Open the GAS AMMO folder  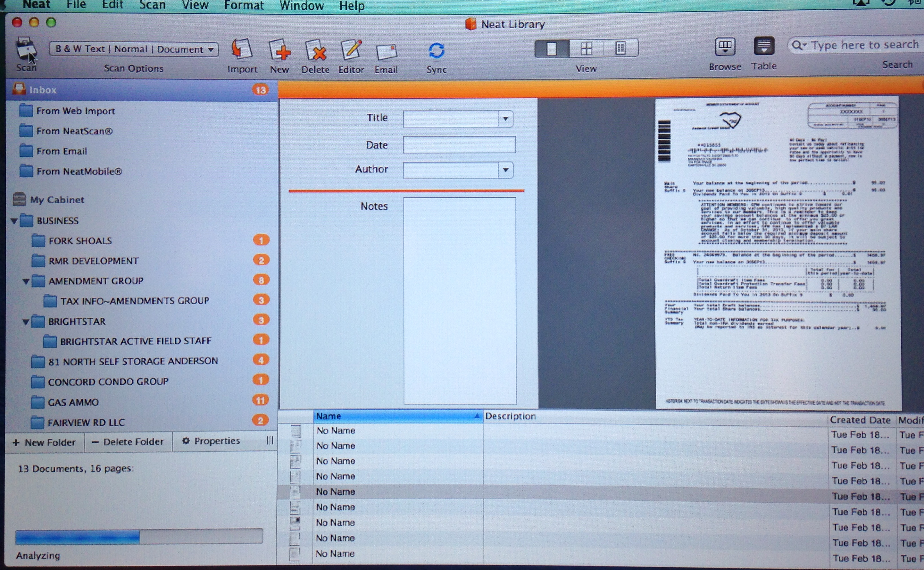point(65,402)
